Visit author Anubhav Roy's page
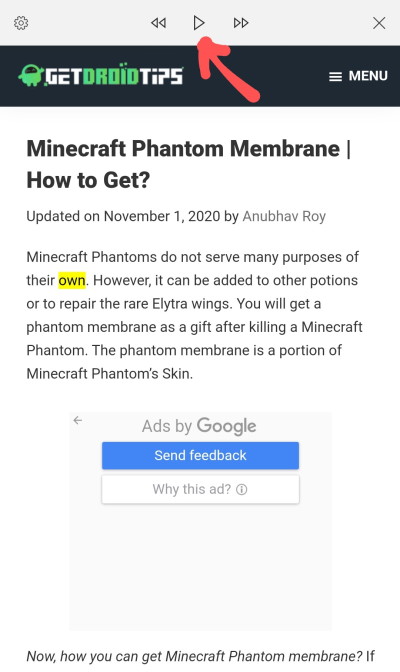Viewport: 400px width, 672px height. (284, 216)
